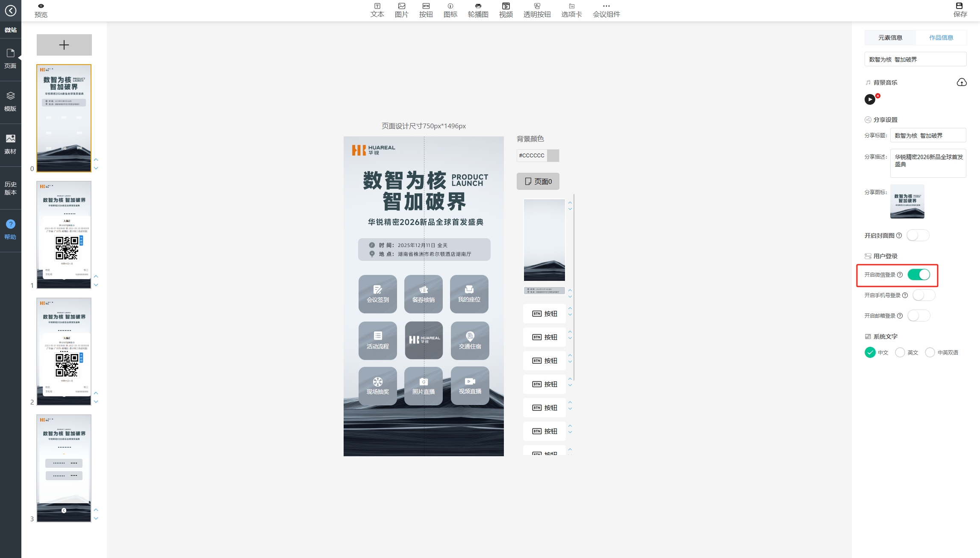980x558 pixels.
Task: Enable phone number login toggle
Action: [923, 295]
